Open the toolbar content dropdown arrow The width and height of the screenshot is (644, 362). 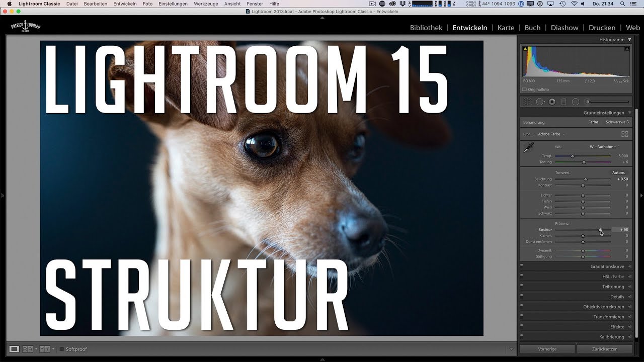tap(512, 349)
